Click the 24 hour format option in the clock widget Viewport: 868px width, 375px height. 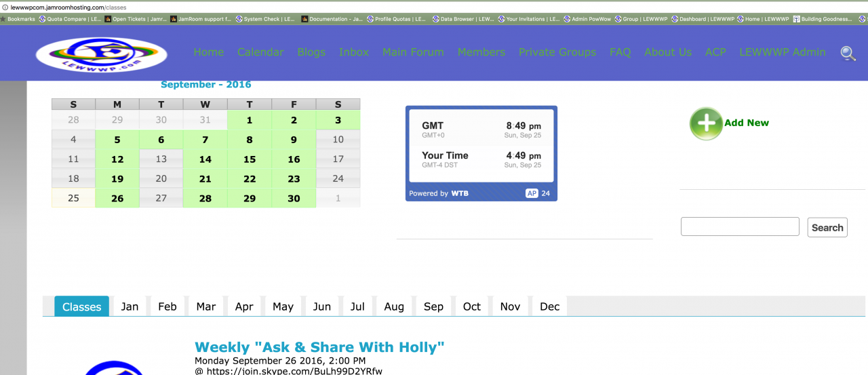(x=546, y=193)
